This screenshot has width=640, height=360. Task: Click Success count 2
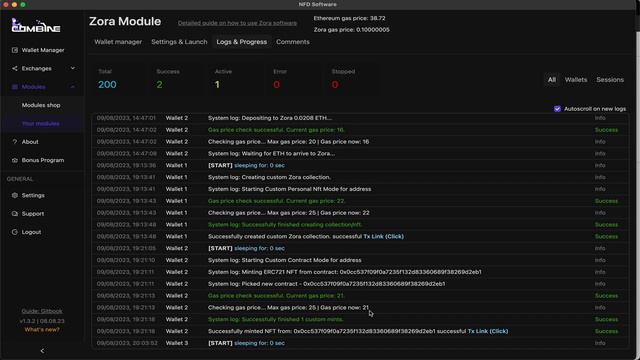coord(159,84)
